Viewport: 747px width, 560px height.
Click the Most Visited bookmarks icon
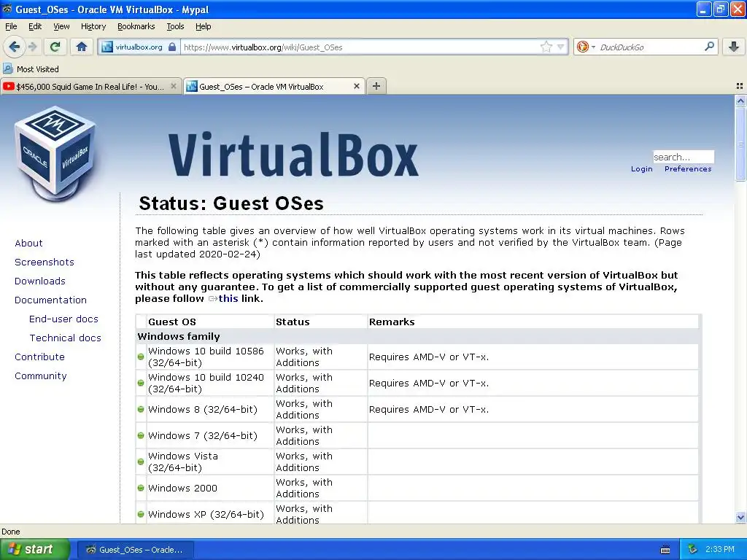coord(7,69)
